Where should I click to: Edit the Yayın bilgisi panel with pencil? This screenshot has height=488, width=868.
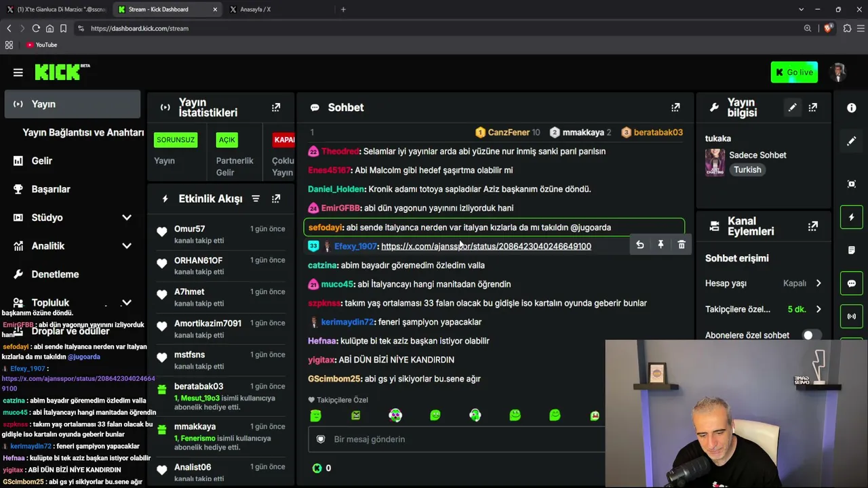pyautogui.click(x=792, y=108)
